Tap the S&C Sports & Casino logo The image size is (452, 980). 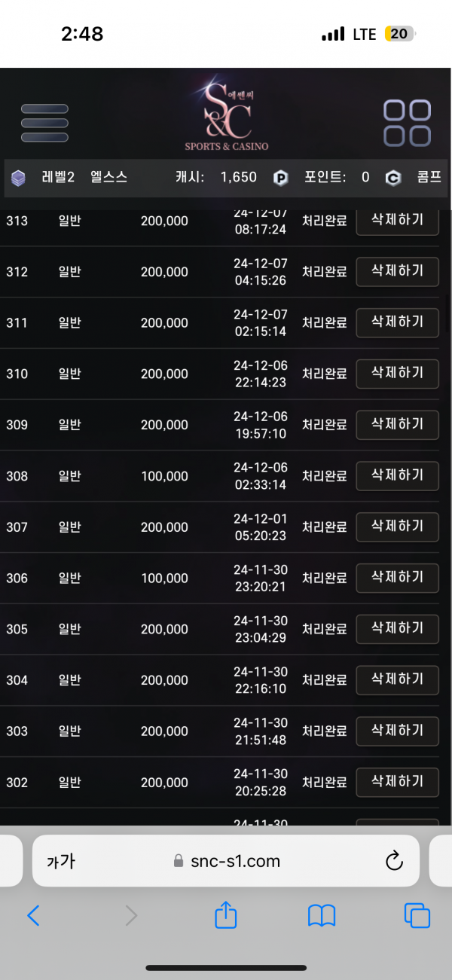pyautogui.click(x=227, y=115)
